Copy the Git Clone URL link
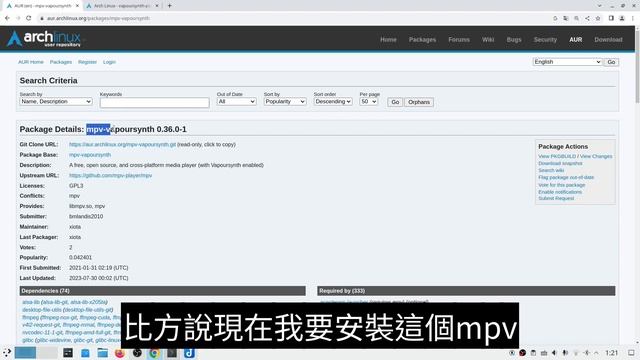Viewport: 640px width, 360px height. (122, 144)
